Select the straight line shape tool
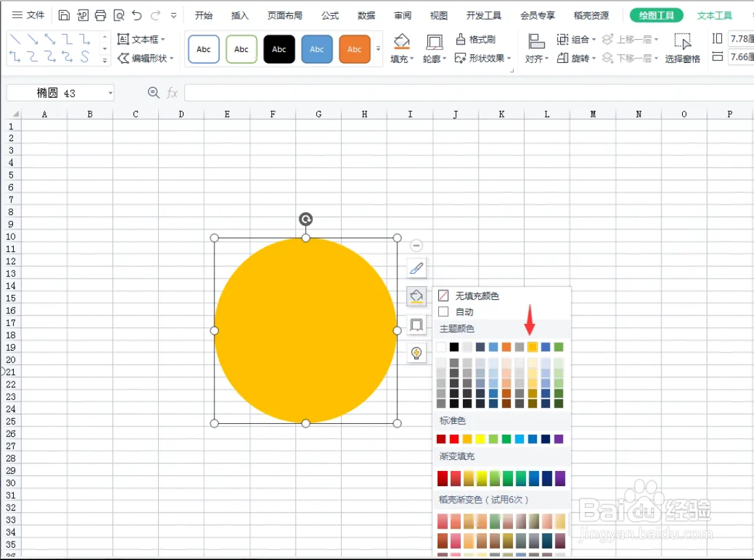754x560 pixels. point(15,39)
